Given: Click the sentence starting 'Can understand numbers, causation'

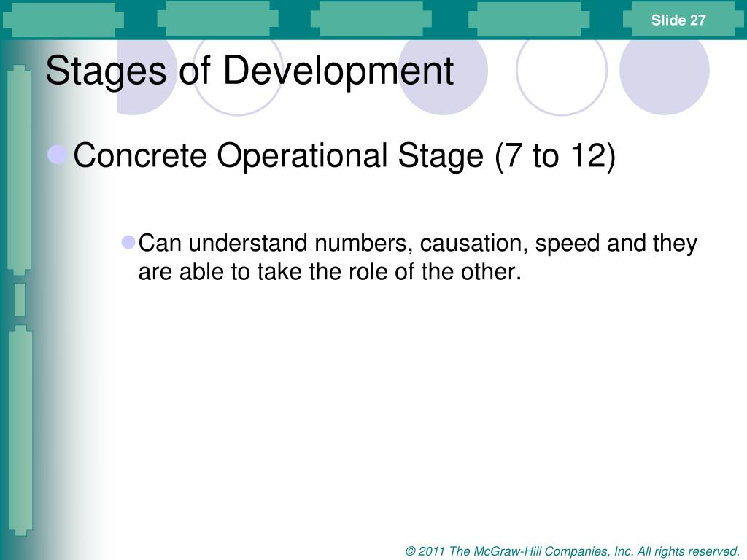Looking at the screenshot, I should click(417, 257).
